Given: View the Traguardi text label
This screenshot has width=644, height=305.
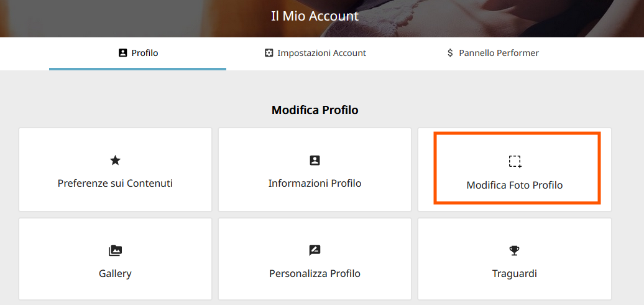Looking at the screenshot, I should click(x=515, y=274).
